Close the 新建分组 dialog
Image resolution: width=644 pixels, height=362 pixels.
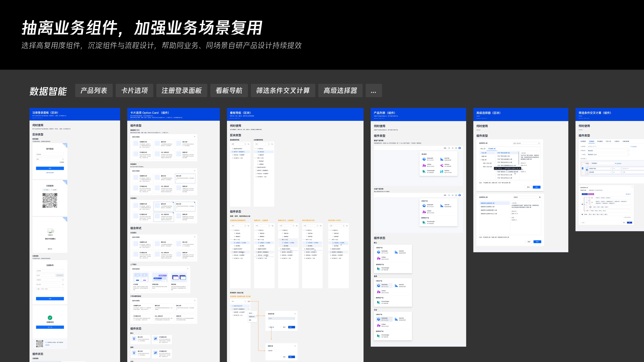tap(295, 346)
